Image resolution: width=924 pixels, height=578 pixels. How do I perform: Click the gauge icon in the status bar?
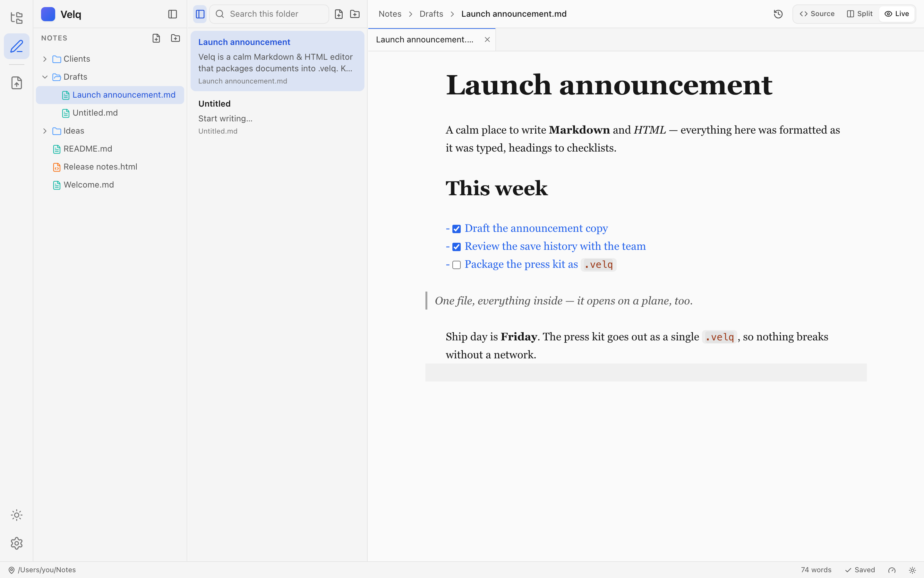tap(892, 570)
